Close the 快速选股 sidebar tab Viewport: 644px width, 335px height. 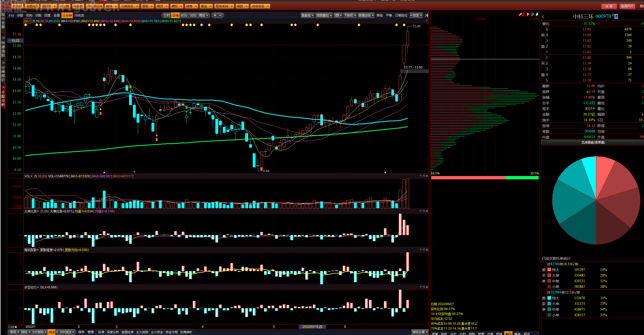click(x=3, y=38)
